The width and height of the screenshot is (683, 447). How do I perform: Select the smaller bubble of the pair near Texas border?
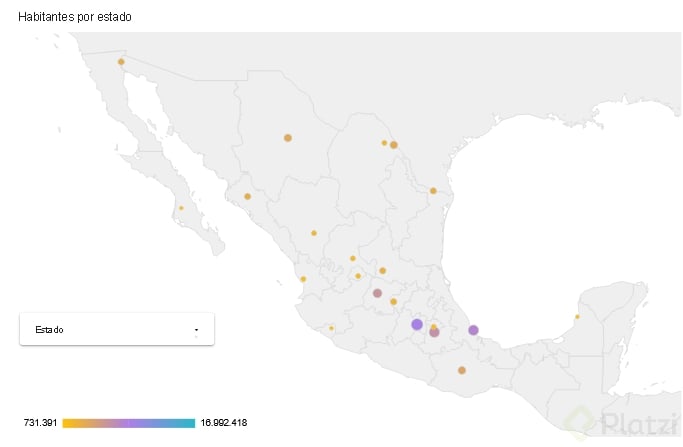coord(384,143)
